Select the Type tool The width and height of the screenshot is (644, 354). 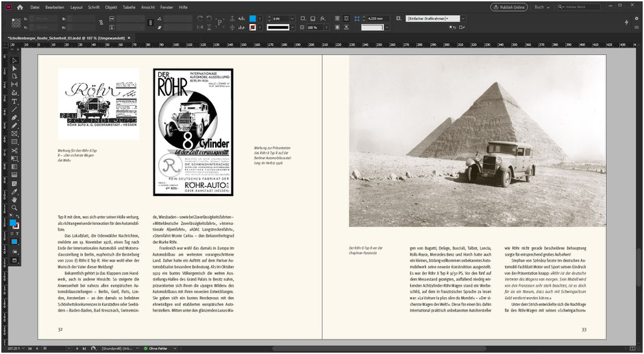click(14, 101)
